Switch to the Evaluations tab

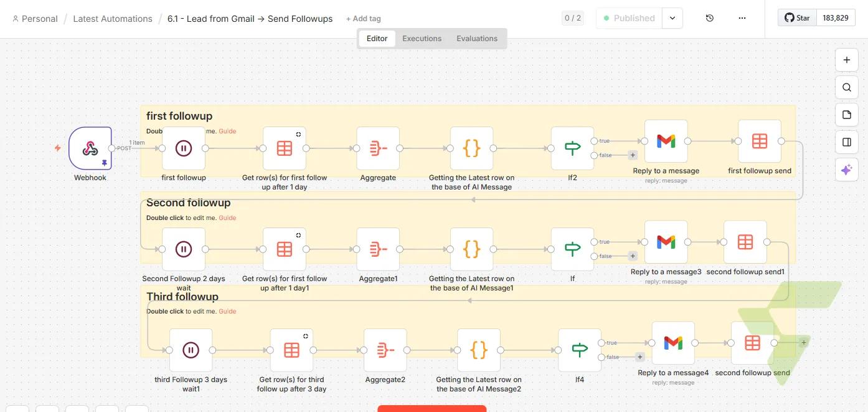click(x=477, y=39)
